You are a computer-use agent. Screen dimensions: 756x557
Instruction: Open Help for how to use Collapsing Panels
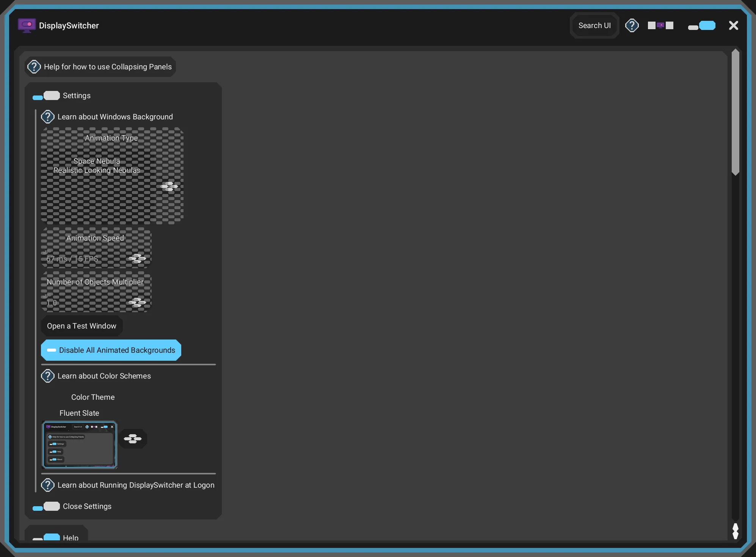(100, 67)
